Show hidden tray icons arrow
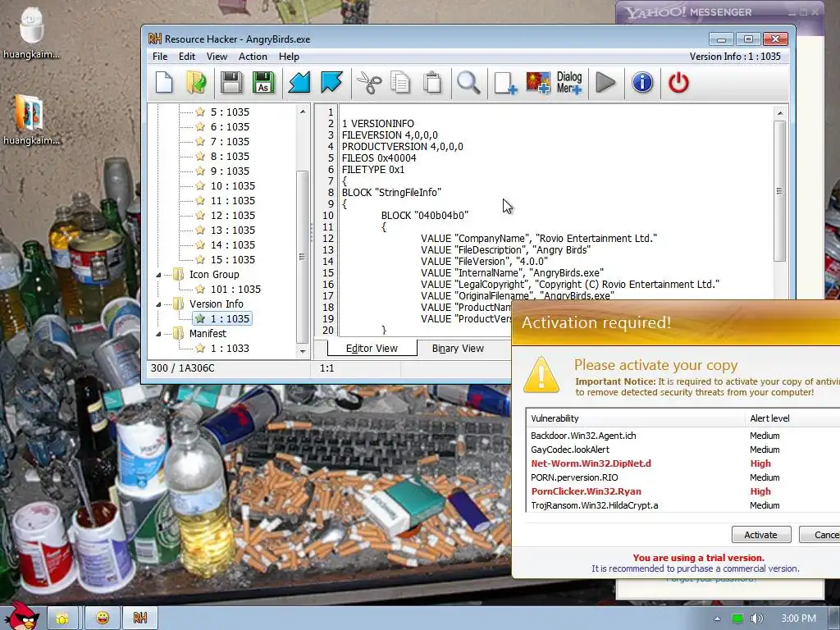 pos(717,619)
